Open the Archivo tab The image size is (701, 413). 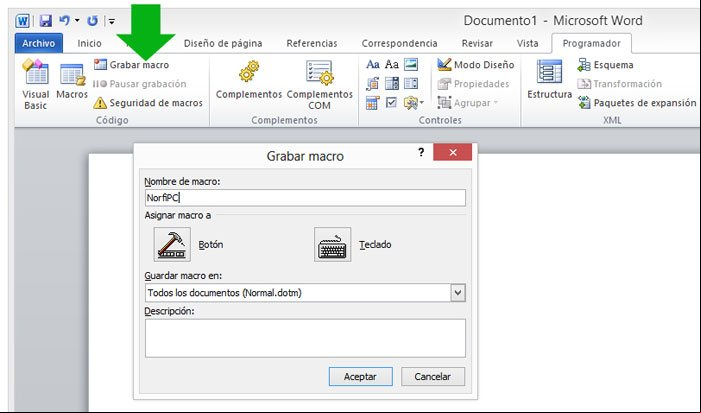point(38,43)
